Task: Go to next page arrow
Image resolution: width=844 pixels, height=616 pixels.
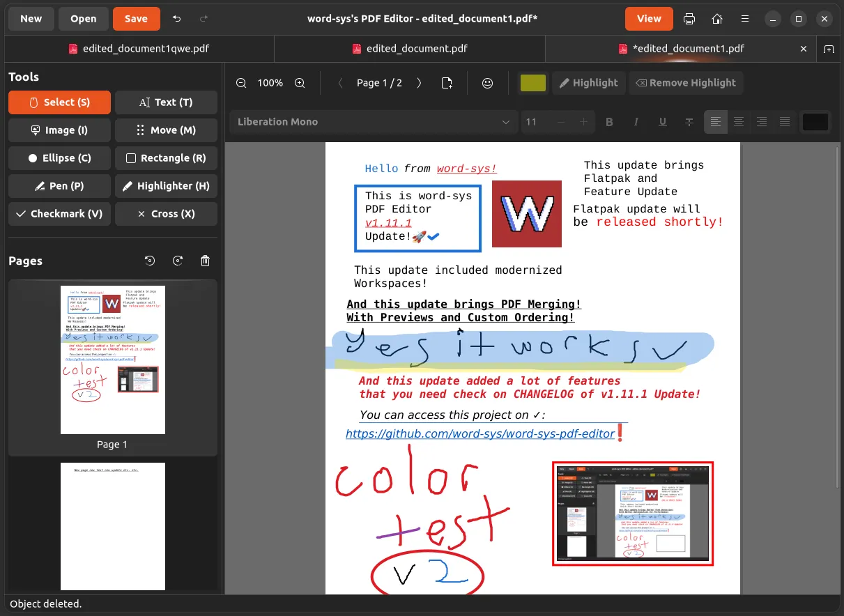Action: (x=419, y=83)
